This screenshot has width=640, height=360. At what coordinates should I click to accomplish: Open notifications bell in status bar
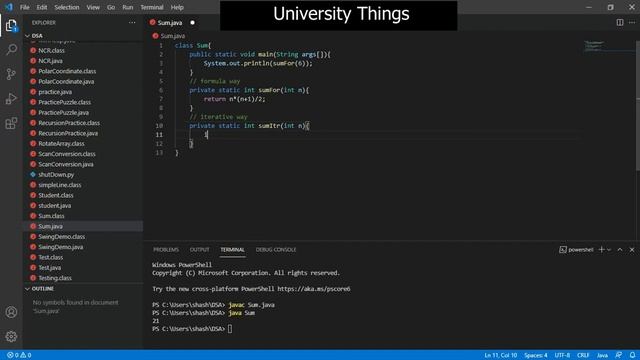(x=632, y=355)
